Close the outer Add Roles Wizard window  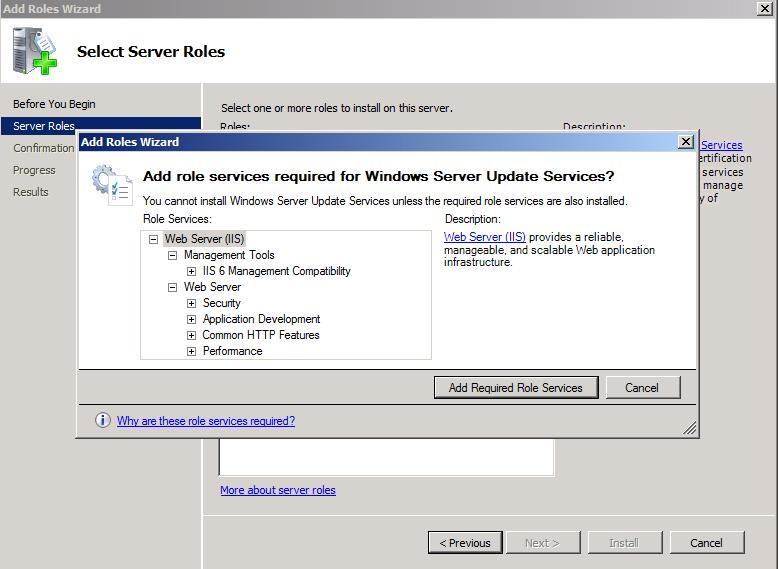(x=765, y=8)
